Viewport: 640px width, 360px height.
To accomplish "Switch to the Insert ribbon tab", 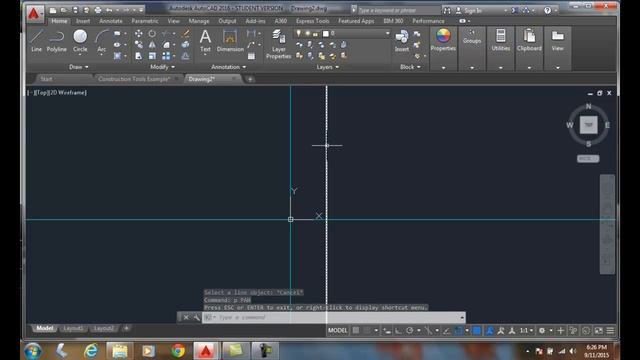I will click(83, 21).
